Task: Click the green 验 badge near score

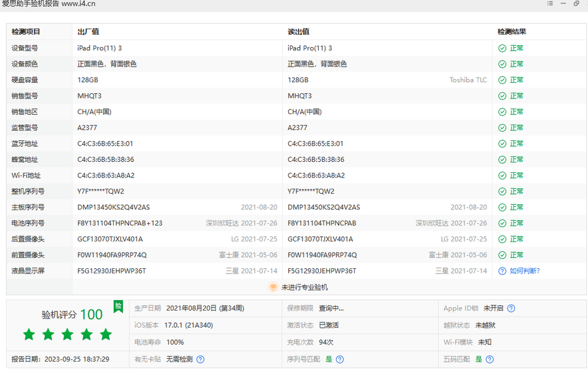Action: 118,305
